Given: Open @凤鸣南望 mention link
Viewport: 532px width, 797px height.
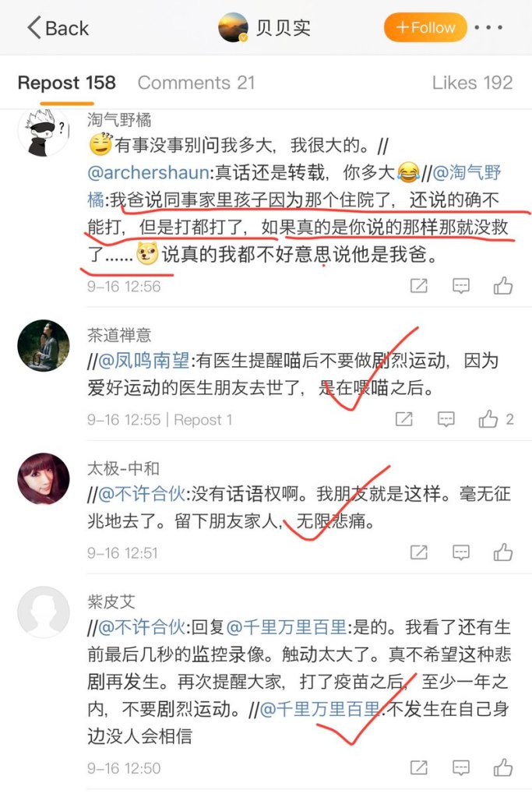Looking at the screenshot, I should [143, 361].
